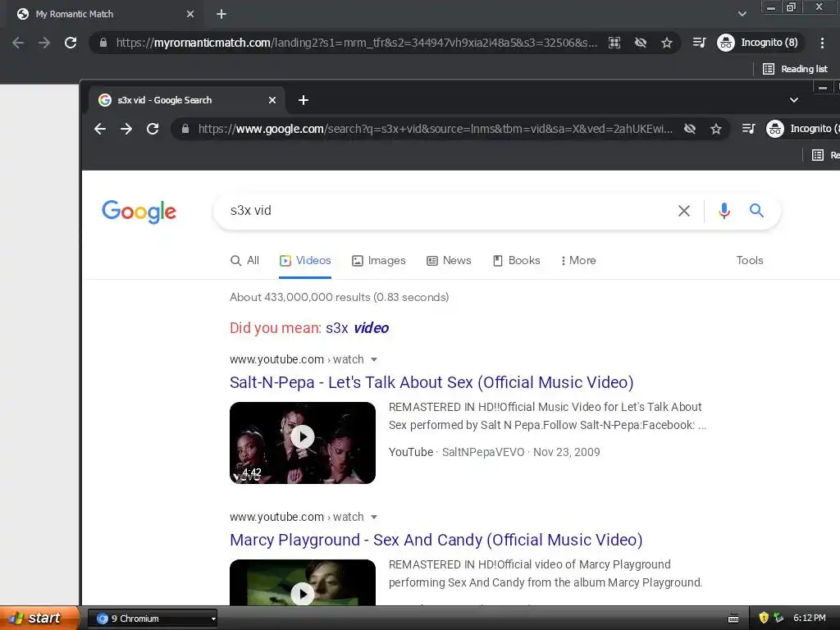Screen dimensions: 840x630
Task: Expand dropdown beside second youtube.com result URL
Action: [x=374, y=517]
